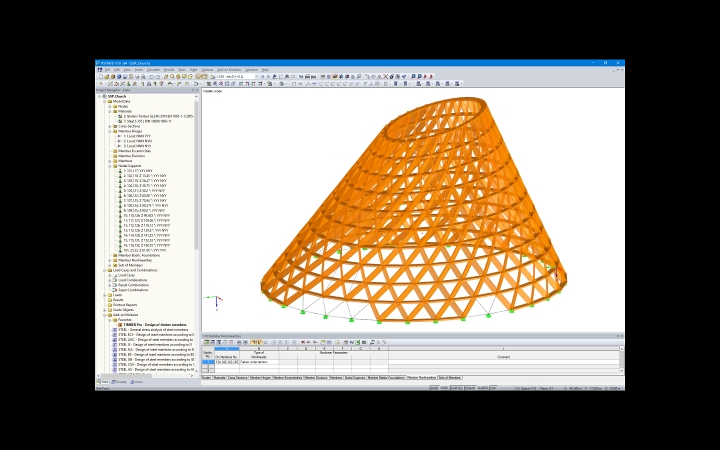Select STEEL CSA add-on module entry
This screenshot has width=720, height=450.
(155, 365)
